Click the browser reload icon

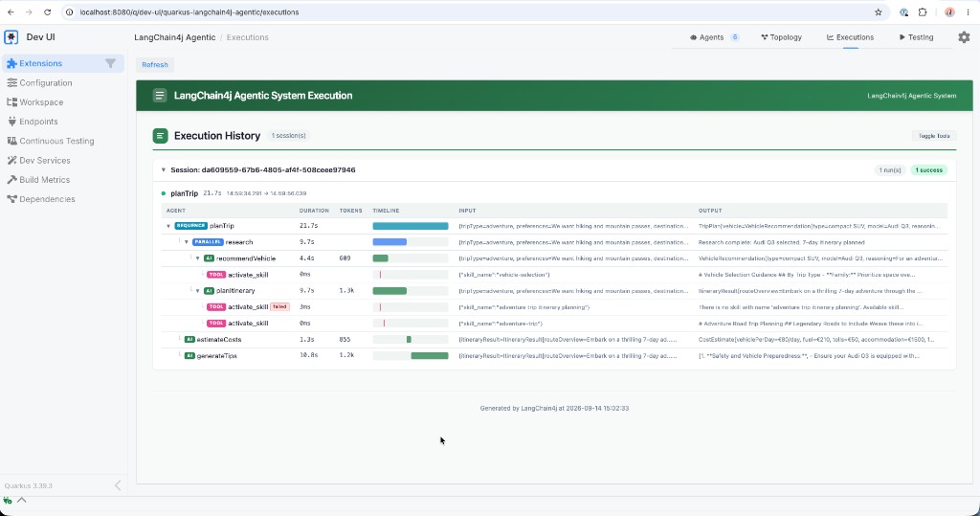(48, 11)
